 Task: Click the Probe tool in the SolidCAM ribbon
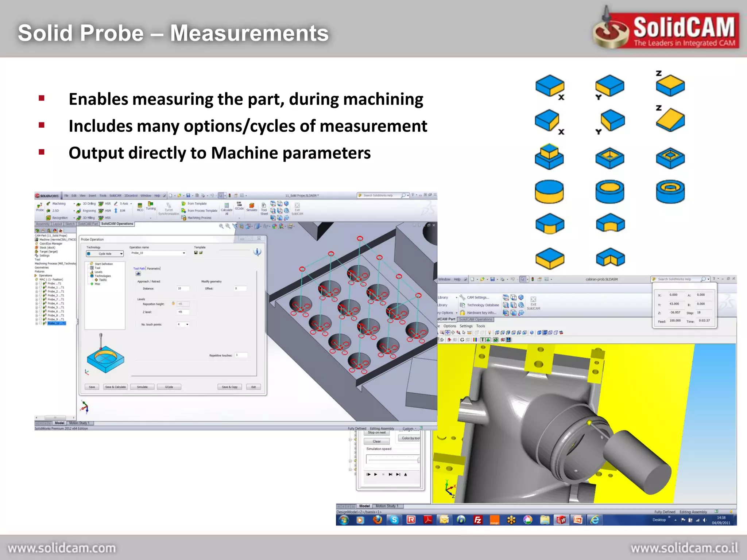point(40,207)
